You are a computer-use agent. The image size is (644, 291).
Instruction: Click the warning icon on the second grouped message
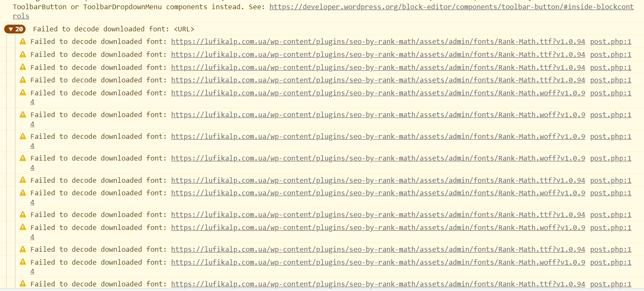point(23,54)
